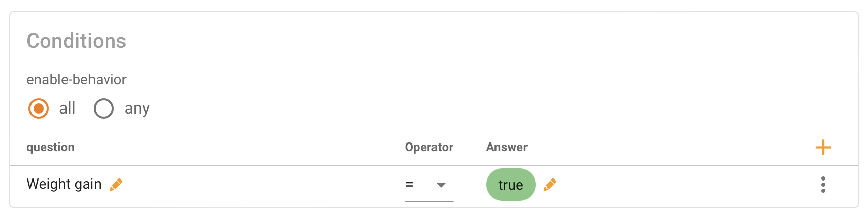Click the "question" column header
Viewport: 868px width, 216px height.
[50, 147]
